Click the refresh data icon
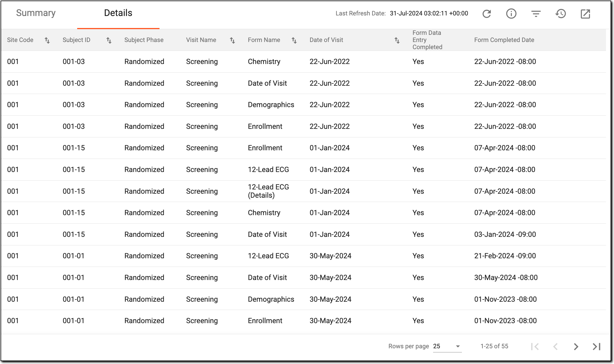 tap(487, 14)
